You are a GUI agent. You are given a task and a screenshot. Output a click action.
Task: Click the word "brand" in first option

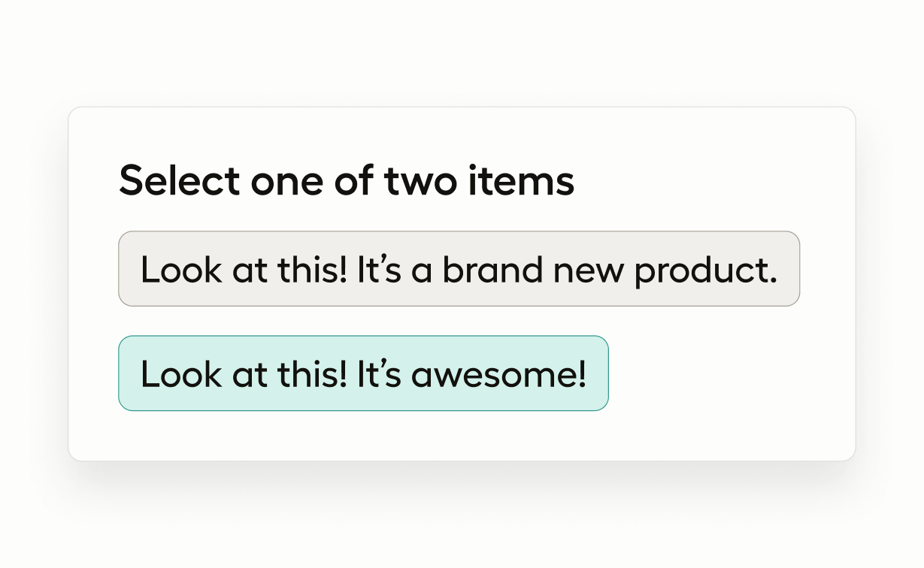click(x=492, y=269)
